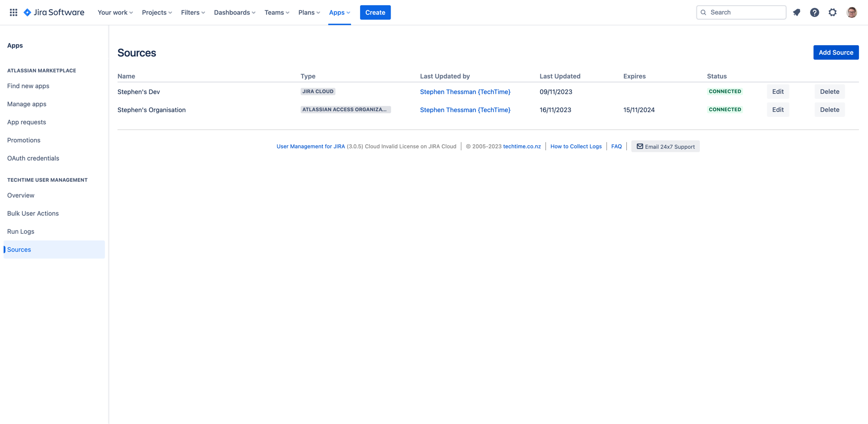Viewport: 868px width, 424px height.
Task: Edit the Stephen's Organisation source
Action: coord(778,110)
